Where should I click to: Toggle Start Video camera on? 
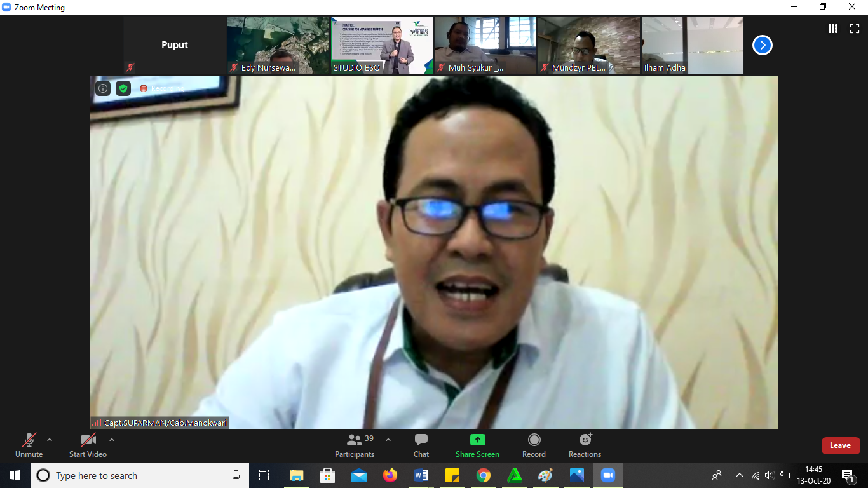[88, 445]
